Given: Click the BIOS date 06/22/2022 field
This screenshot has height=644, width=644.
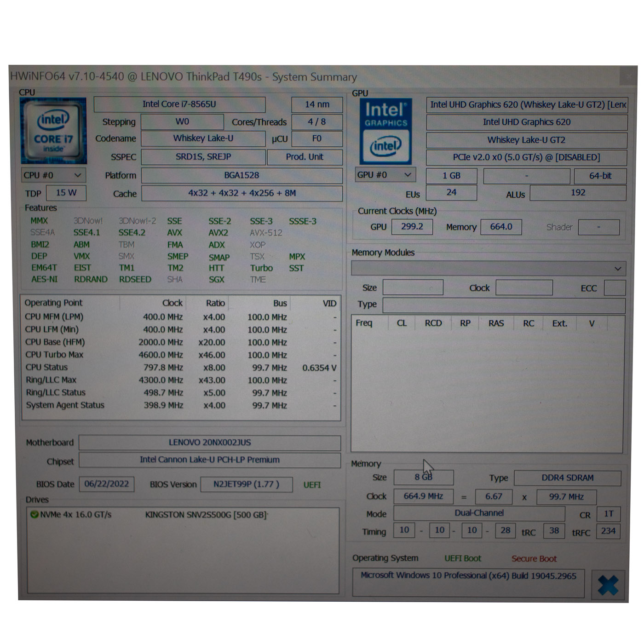Looking at the screenshot, I should click(x=107, y=484).
